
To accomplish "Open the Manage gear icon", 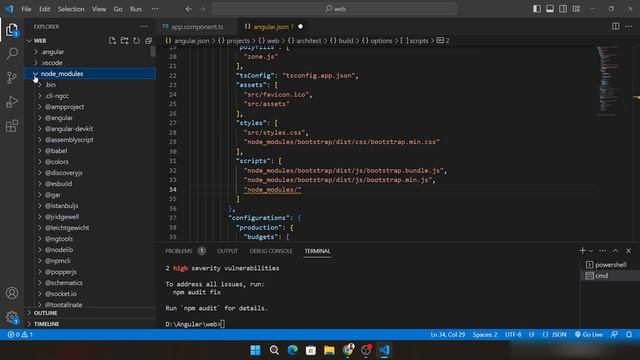I will [x=12, y=317].
